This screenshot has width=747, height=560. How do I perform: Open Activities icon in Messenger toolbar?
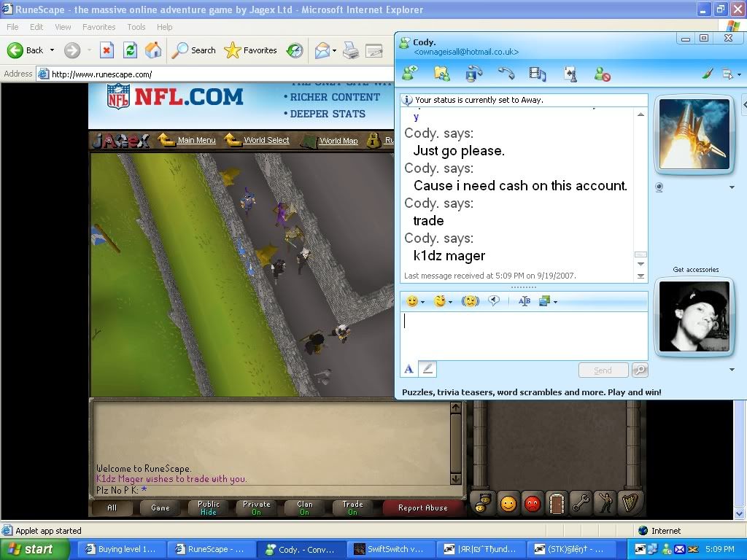pyautogui.click(x=538, y=74)
